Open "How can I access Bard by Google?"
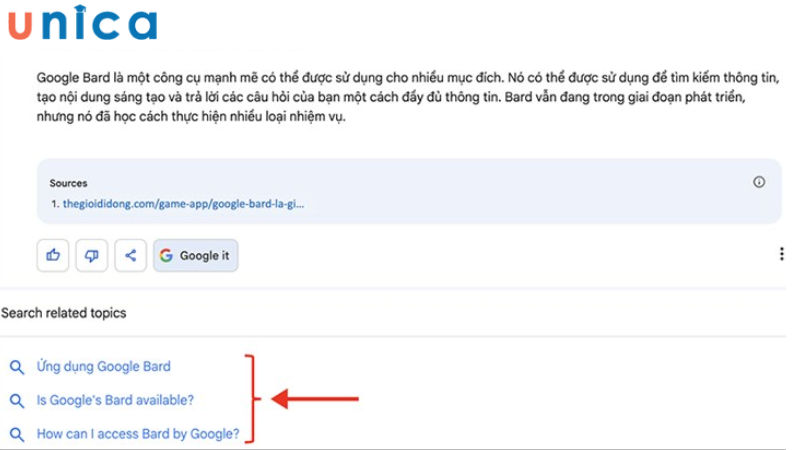This screenshot has height=450, width=800. pos(138,434)
